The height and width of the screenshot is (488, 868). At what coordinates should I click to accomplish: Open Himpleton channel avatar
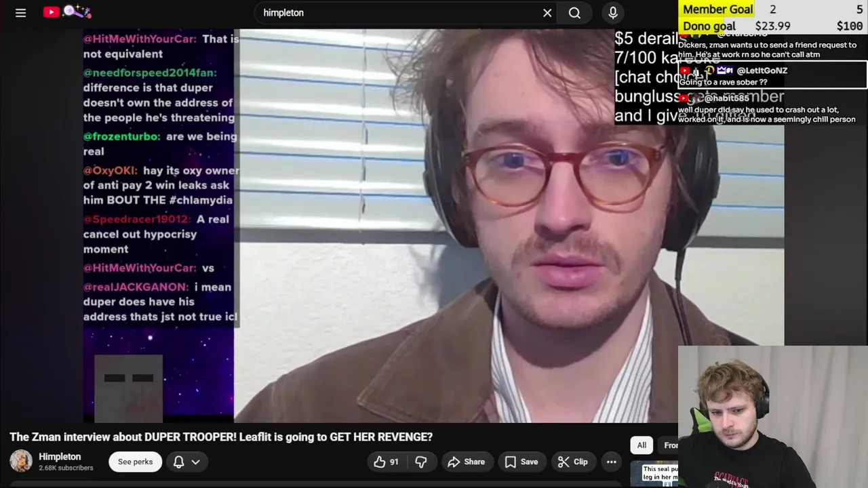(20, 462)
